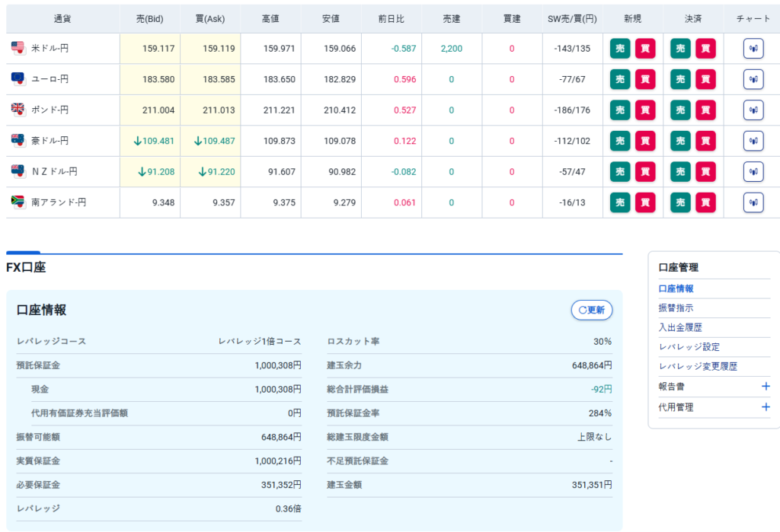Expand the 報告書 section
Image resolution: width=780 pixels, height=532 pixels.
pos(766,387)
